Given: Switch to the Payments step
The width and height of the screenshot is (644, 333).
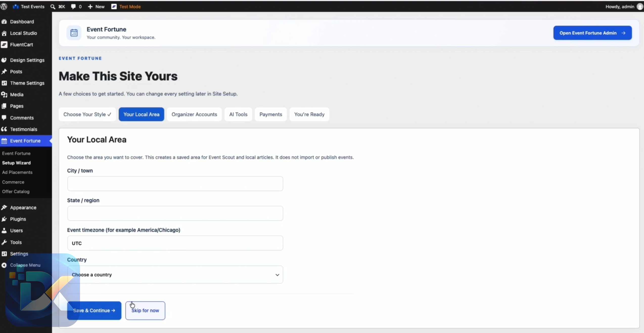Looking at the screenshot, I should [x=270, y=114].
